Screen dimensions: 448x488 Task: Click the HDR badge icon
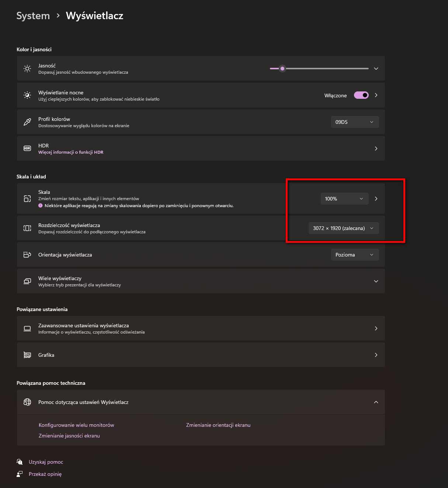[x=27, y=149]
